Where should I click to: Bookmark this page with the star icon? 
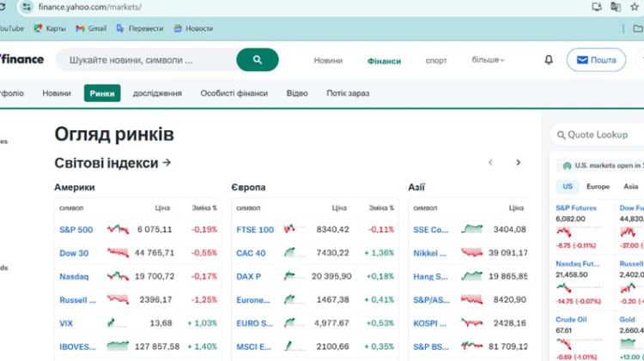point(635,7)
